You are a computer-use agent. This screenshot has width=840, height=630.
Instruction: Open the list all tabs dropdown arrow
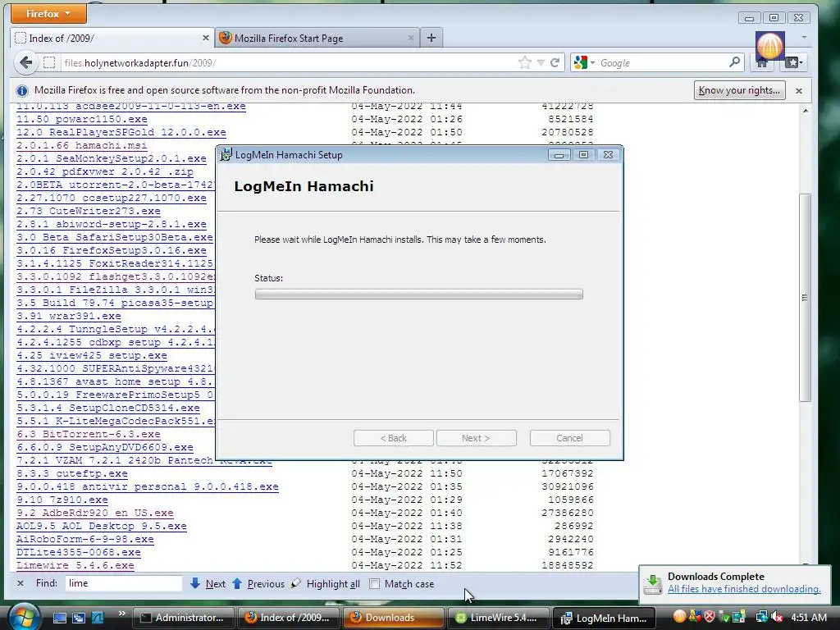pyautogui.click(x=804, y=38)
